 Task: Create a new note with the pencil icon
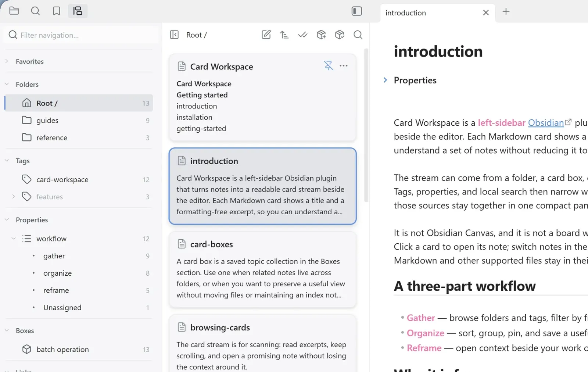point(266,35)
